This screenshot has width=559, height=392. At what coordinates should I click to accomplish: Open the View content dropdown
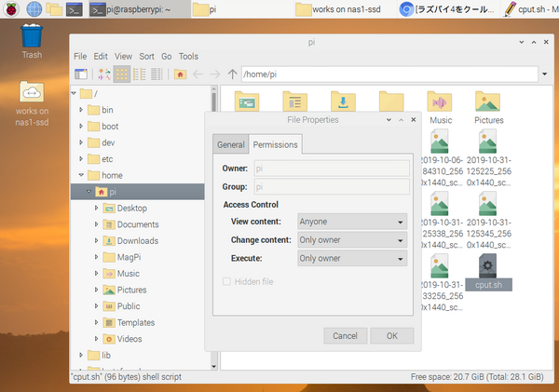tap(352, 222)
